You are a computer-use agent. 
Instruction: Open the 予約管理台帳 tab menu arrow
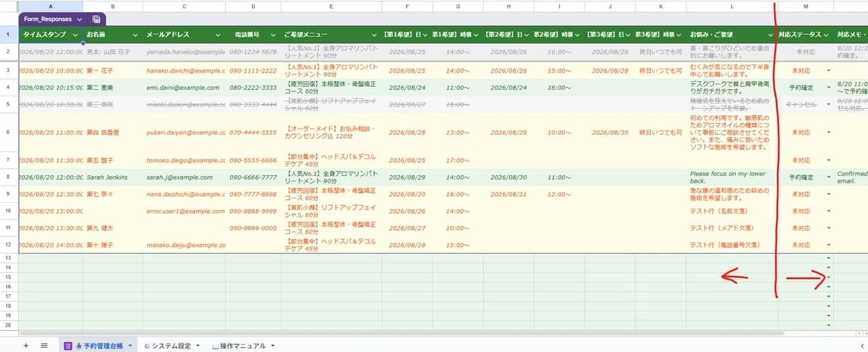[129, 346]
